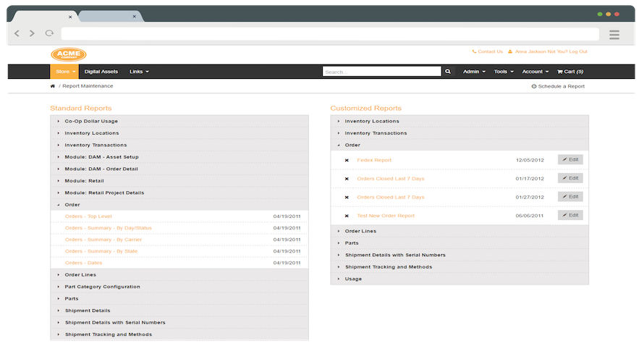
Task: Collapse the Order section in Customized Reports
Action: click(459, 145)
